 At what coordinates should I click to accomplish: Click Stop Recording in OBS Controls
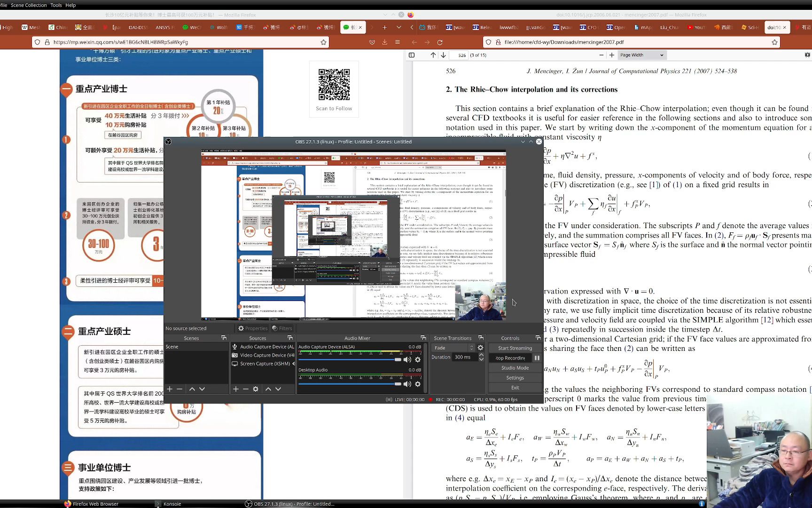pos(510,358)
